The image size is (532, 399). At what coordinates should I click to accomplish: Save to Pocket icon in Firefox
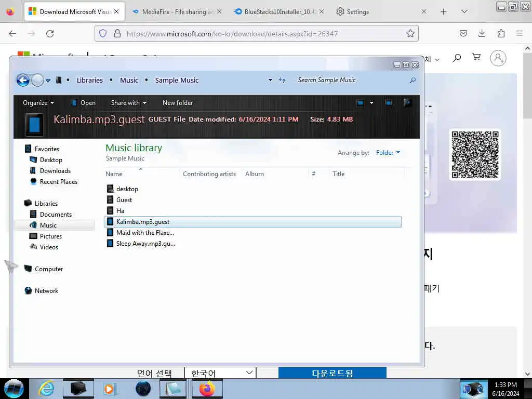click(463, 33)
